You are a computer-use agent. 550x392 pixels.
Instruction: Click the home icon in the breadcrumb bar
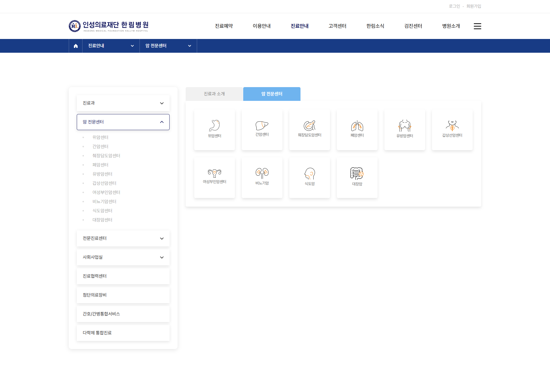(76, 46)
